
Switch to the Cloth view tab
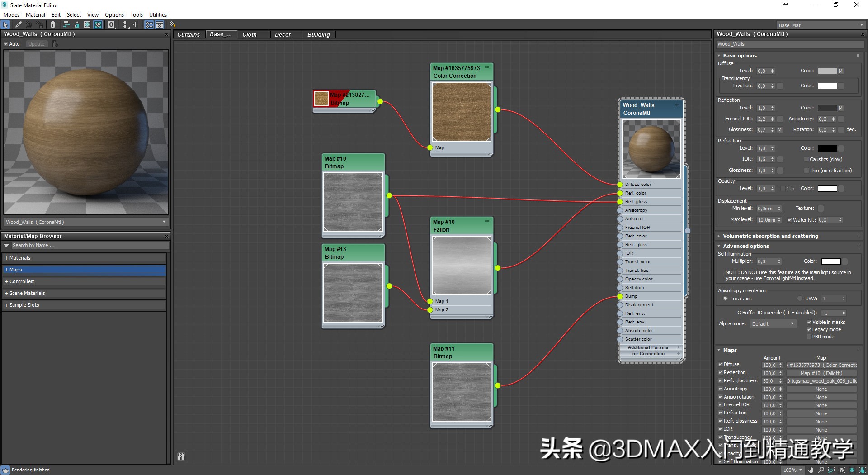(x=249, y=34)
